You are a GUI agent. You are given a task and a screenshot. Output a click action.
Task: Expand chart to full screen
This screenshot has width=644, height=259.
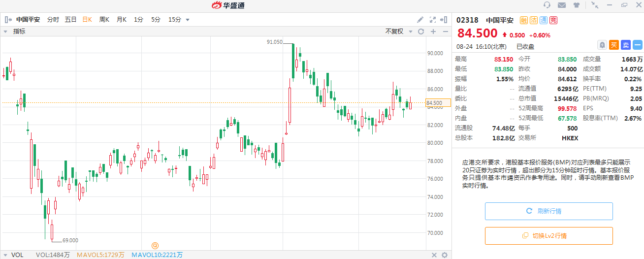[433, 20]
